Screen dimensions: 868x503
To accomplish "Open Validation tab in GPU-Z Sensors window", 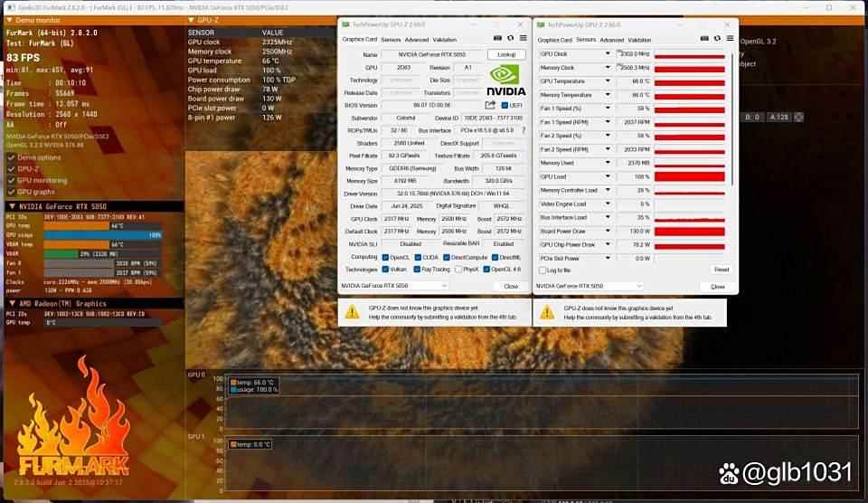I will [639, 40].
